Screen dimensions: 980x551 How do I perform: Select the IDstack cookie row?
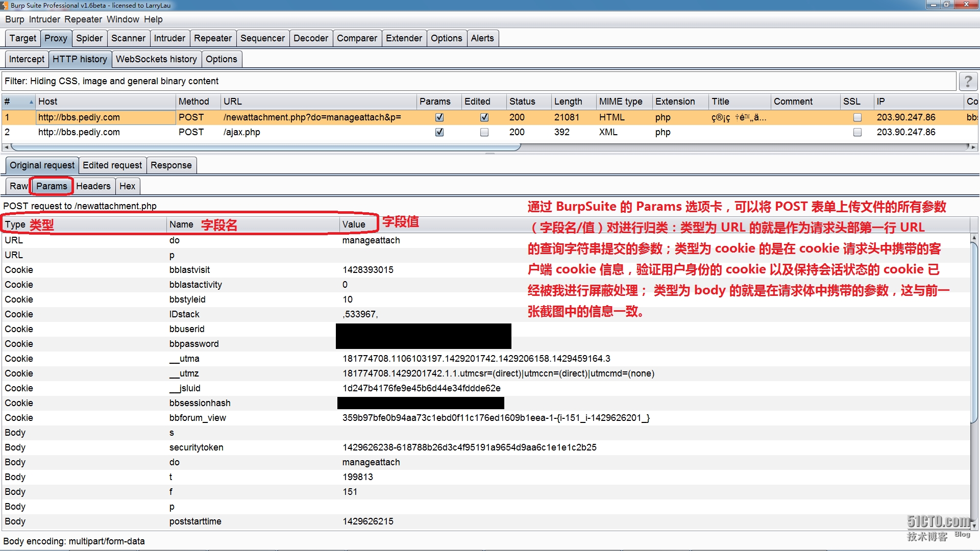click(x=486, y=314)
